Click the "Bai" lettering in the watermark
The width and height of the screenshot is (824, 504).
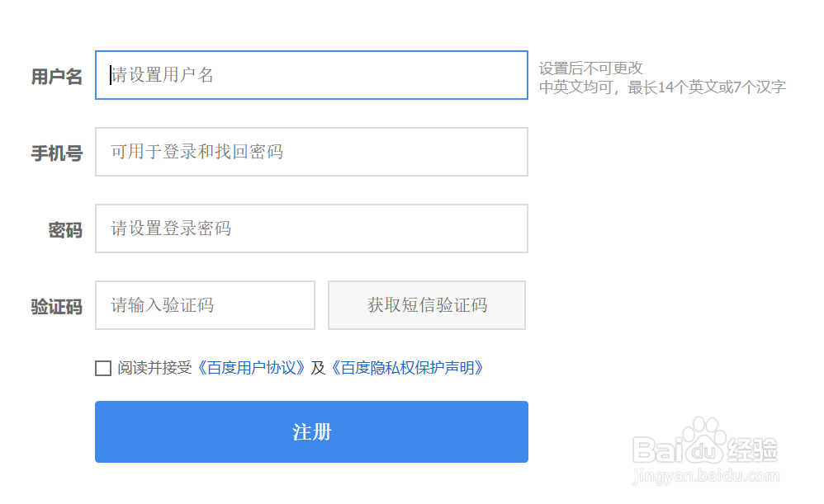click(x=658, y=450)
